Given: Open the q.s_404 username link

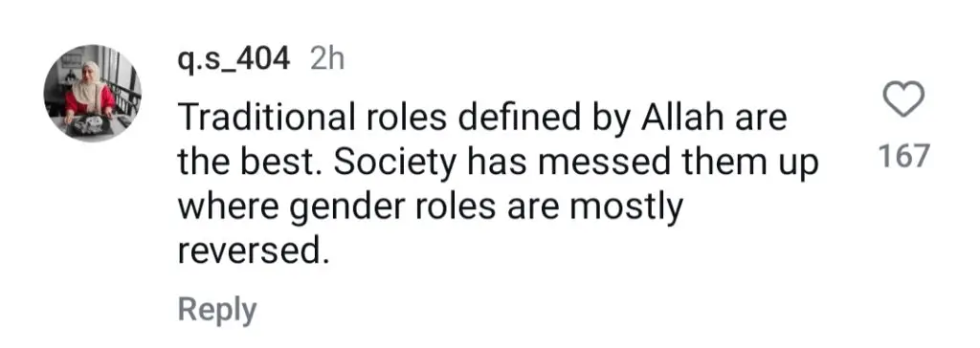Looking at the screenshot, I should pyautogui.click(x=234, y=60).
